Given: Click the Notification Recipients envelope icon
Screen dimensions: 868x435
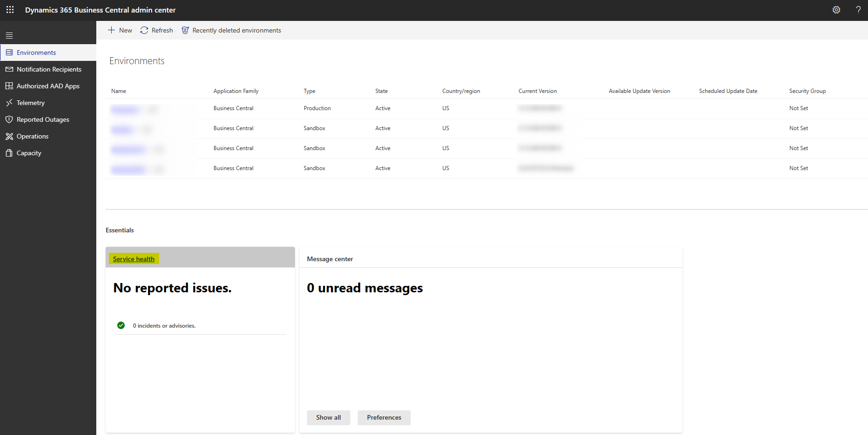Looking at the screenshot, I should pyautogui.click(x=9, y=69).
